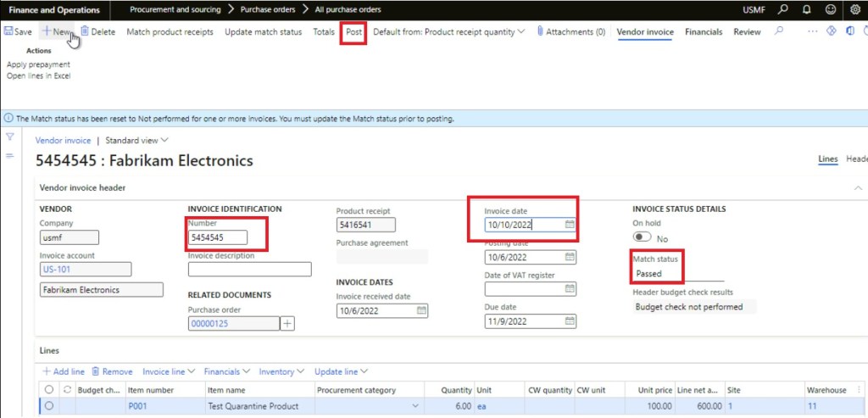Open the Review tab

[747, 31]
